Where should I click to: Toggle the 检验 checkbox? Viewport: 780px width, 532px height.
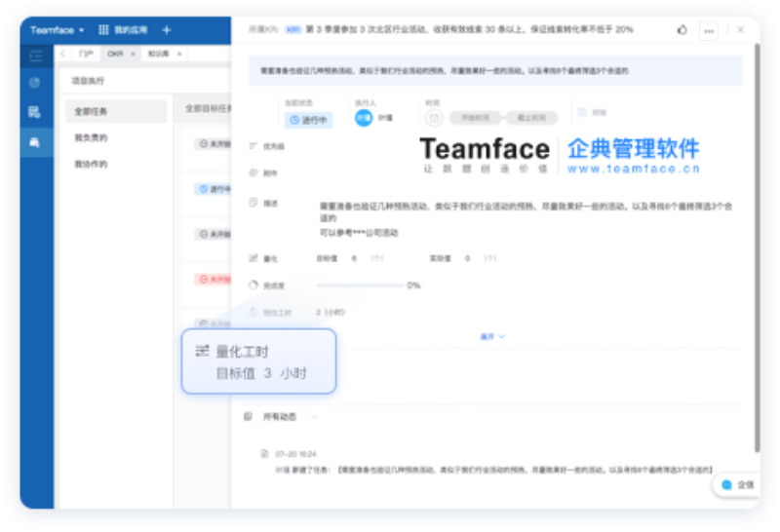pyautogui.click(x=582, y=112)
